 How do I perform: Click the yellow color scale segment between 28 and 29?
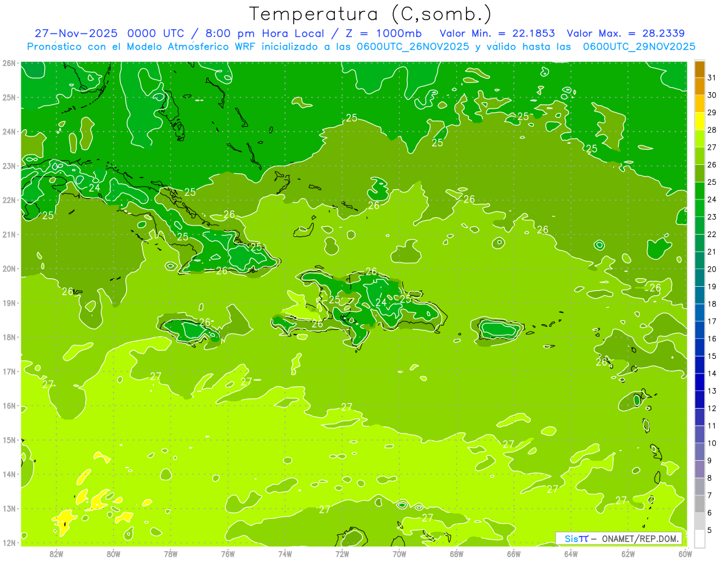click(x=699, y=121)
